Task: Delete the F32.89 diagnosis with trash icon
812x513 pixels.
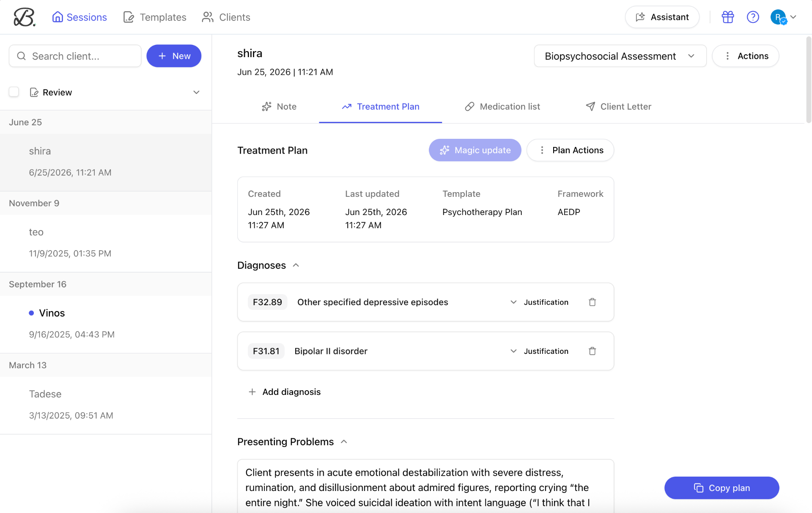Action: (592, 302)
